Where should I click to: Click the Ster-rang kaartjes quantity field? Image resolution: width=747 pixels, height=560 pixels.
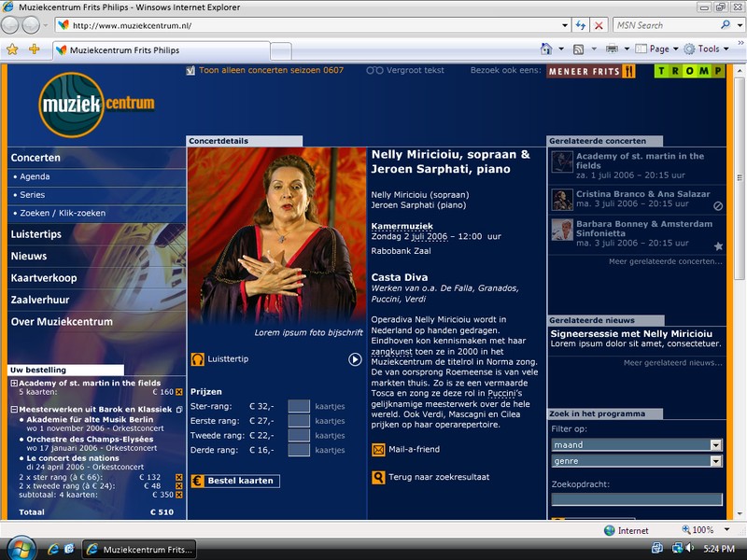tap(299, 406)
